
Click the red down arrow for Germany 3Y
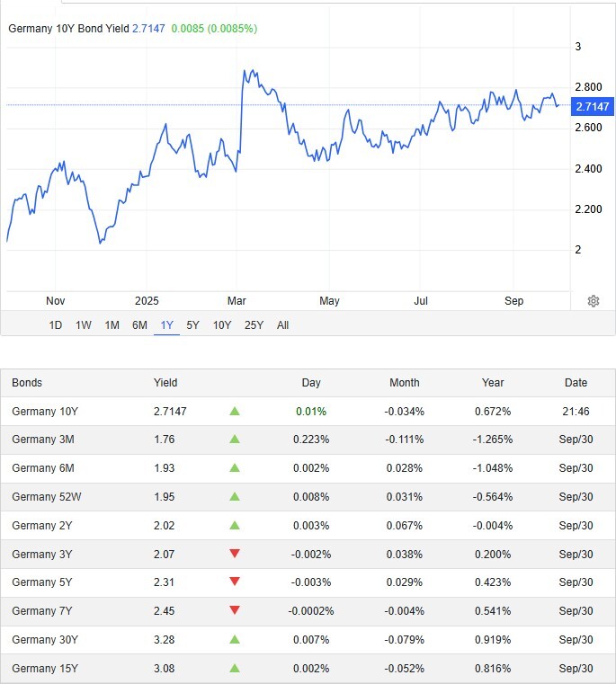pyautogui.click(x=235, y=554)
